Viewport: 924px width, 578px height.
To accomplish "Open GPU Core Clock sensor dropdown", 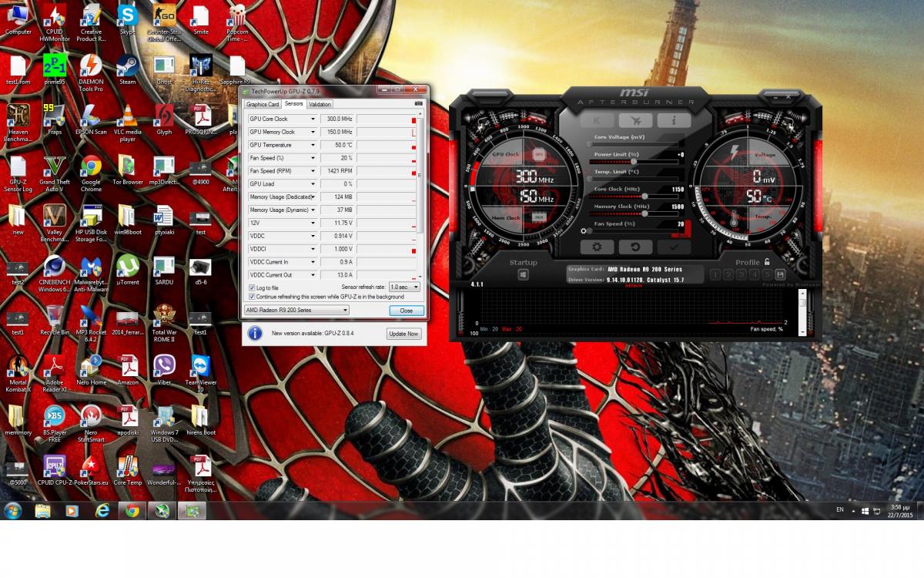I will coord(313,119).
